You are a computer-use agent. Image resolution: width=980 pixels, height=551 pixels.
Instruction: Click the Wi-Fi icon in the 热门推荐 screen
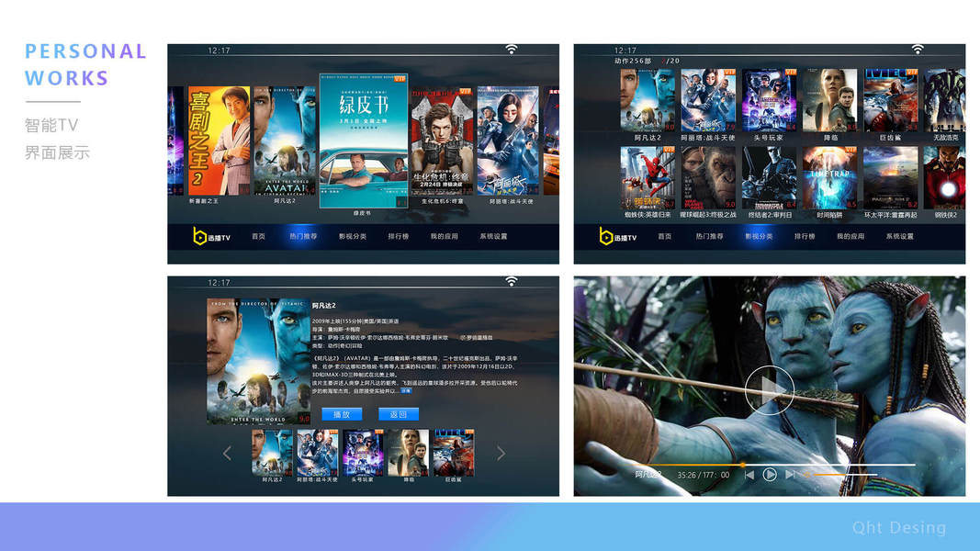[512, 50]
